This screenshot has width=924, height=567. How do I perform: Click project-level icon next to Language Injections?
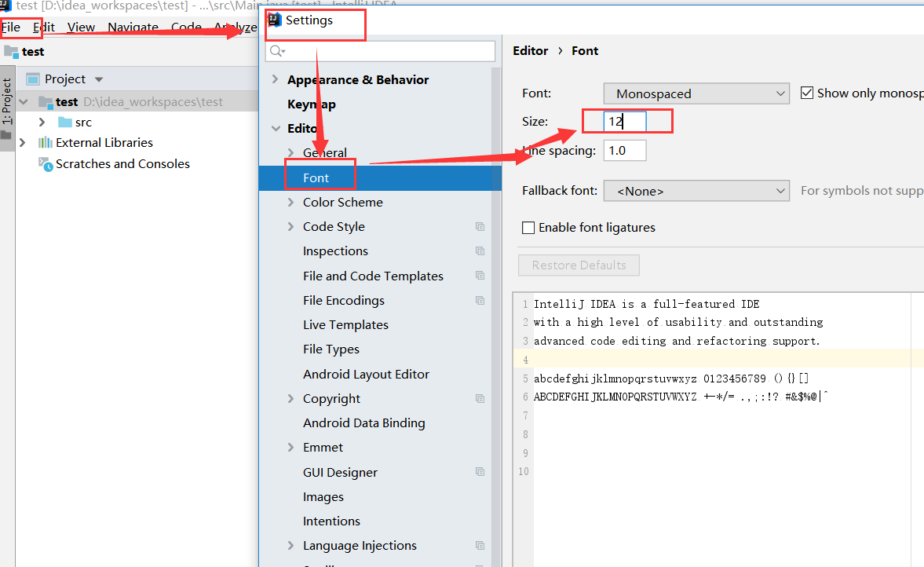480,546
